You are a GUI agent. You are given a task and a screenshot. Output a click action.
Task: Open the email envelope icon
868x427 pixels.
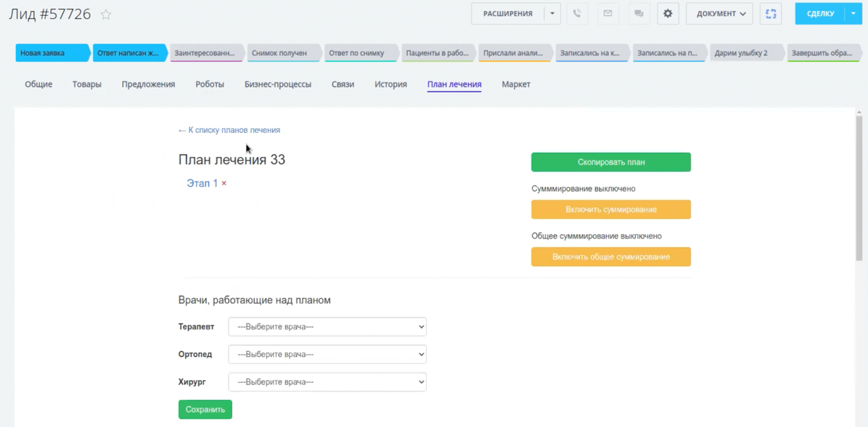click(608, 14)
